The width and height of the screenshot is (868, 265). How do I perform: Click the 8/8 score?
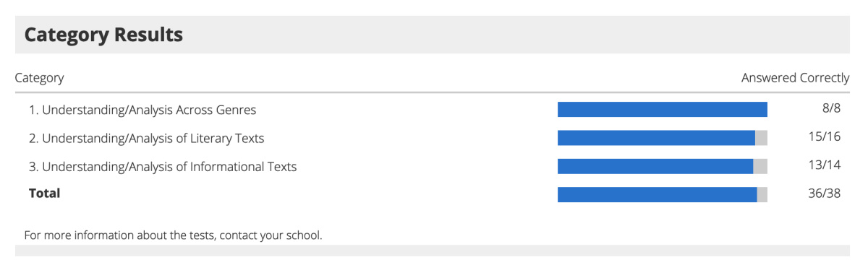831,109
